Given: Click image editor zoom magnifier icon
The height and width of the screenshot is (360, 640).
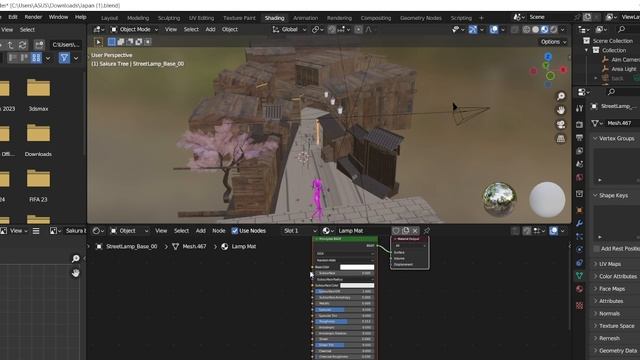Looking at the screenshot, I should (76, 258).
